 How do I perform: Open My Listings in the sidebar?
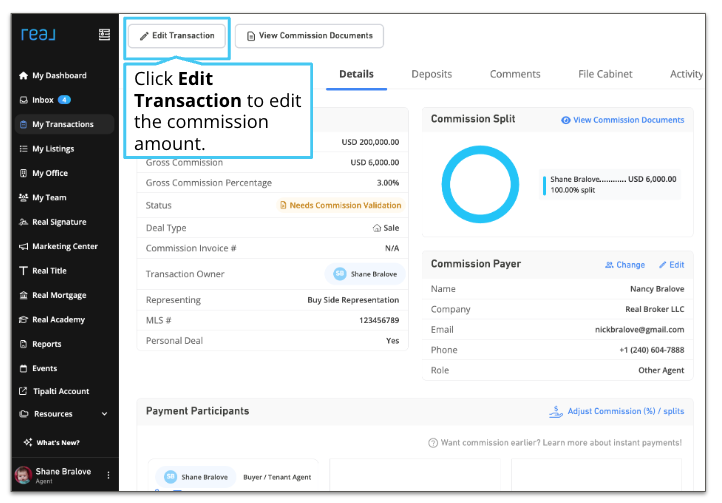pos(52,149)
